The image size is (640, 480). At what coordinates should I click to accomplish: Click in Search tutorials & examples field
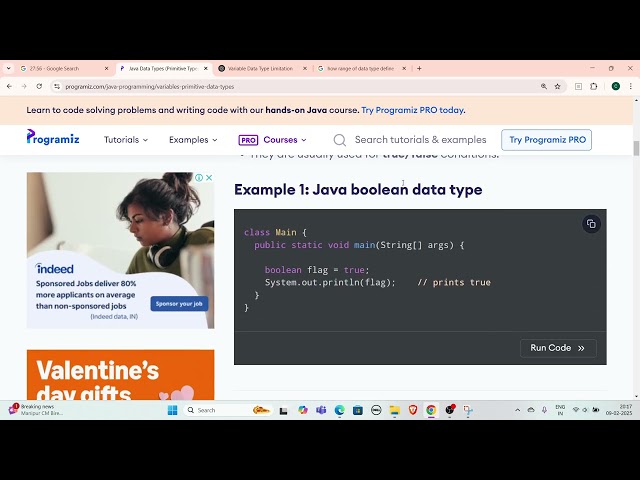coord(420,140)
